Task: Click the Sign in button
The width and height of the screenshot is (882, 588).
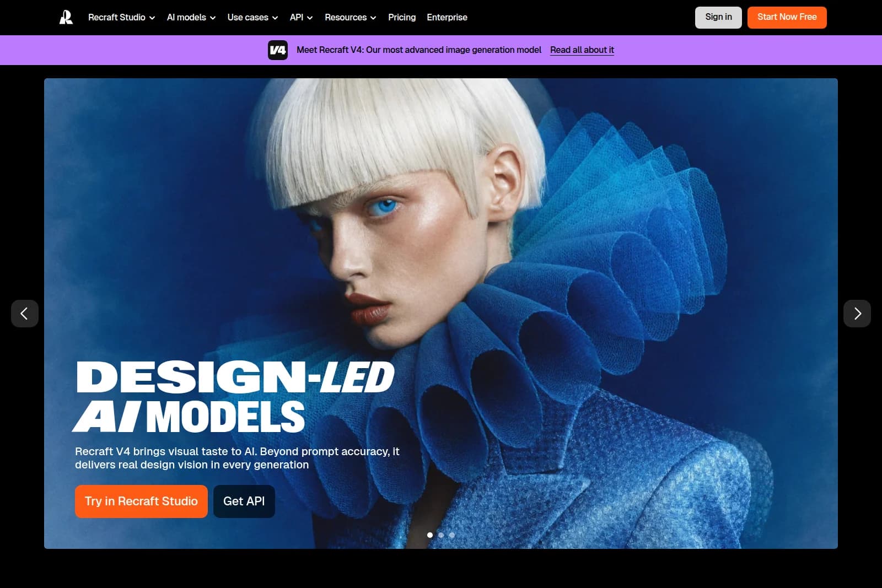Action: (x=718, y=17)
